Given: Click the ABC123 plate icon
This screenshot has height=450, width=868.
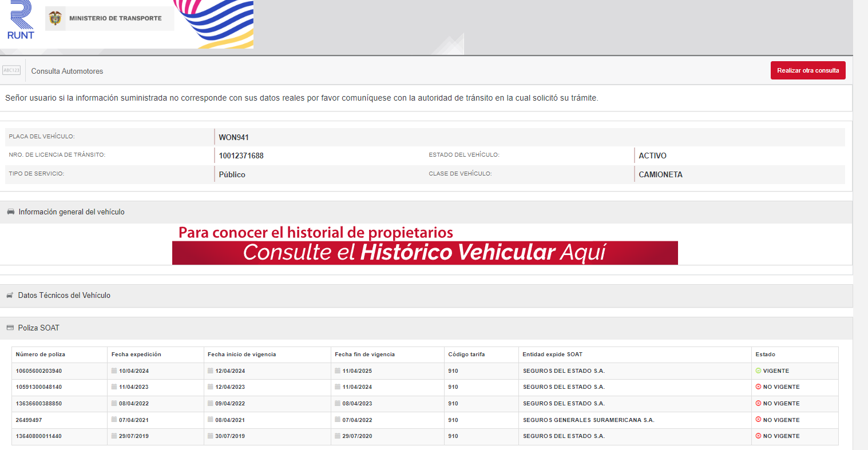Looking at the screenshot, I should pyautogui.click(x=11, y=70).
